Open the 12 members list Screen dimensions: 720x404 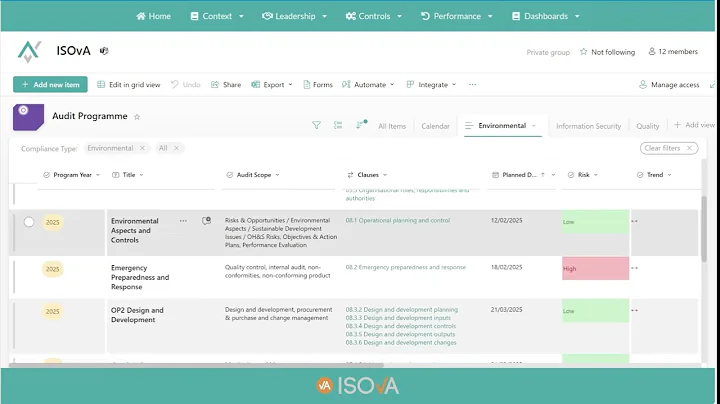click(x=673, y=51)
